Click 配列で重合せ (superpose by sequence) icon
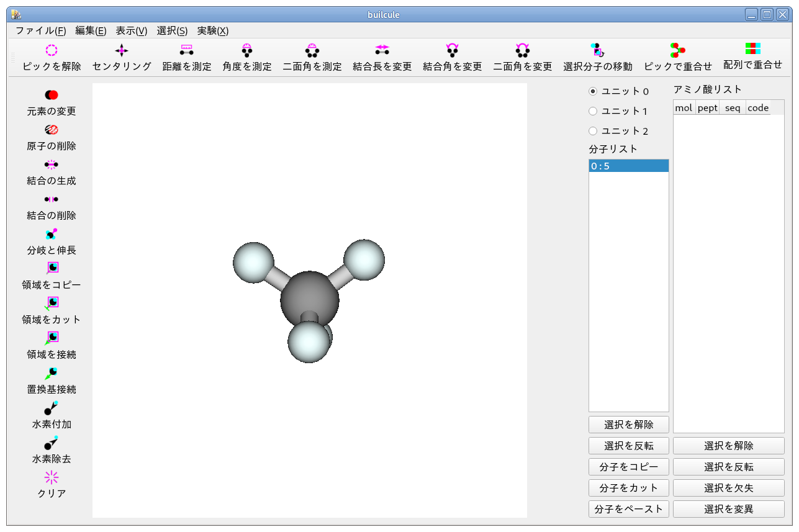The height and width of the screenshot is (532, 799). tap(752, 58)
